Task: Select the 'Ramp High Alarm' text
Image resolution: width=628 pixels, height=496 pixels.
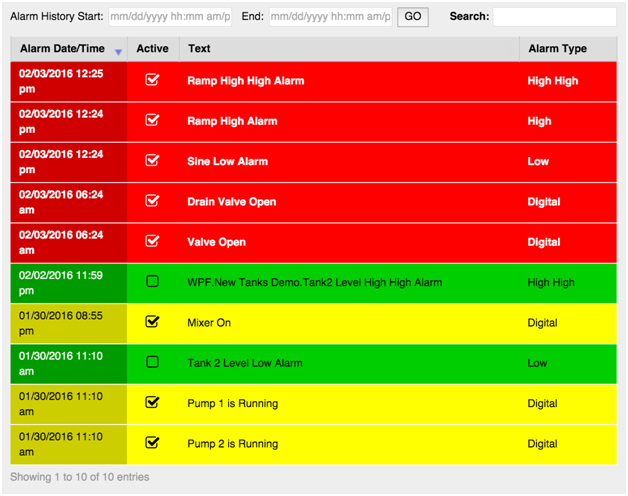Action: (x=232, y=121)
